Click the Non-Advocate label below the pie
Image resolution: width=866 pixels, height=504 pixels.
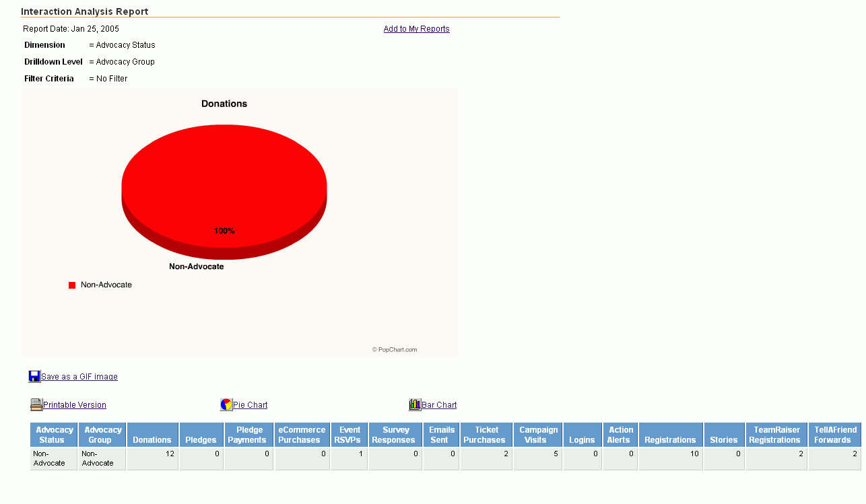pos(196,266)
